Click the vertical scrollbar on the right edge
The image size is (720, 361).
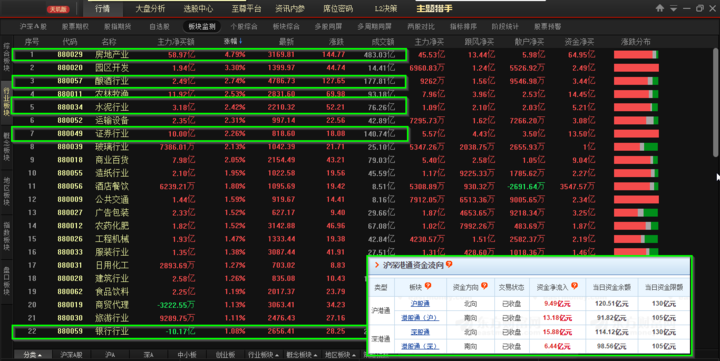pos(716,102)
